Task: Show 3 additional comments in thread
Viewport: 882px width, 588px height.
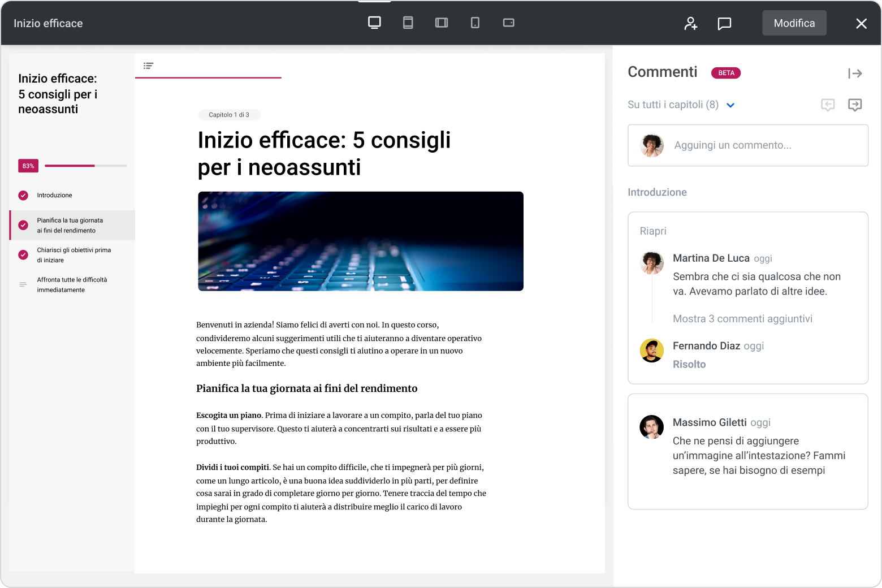Action: click(x=742, y=318)
